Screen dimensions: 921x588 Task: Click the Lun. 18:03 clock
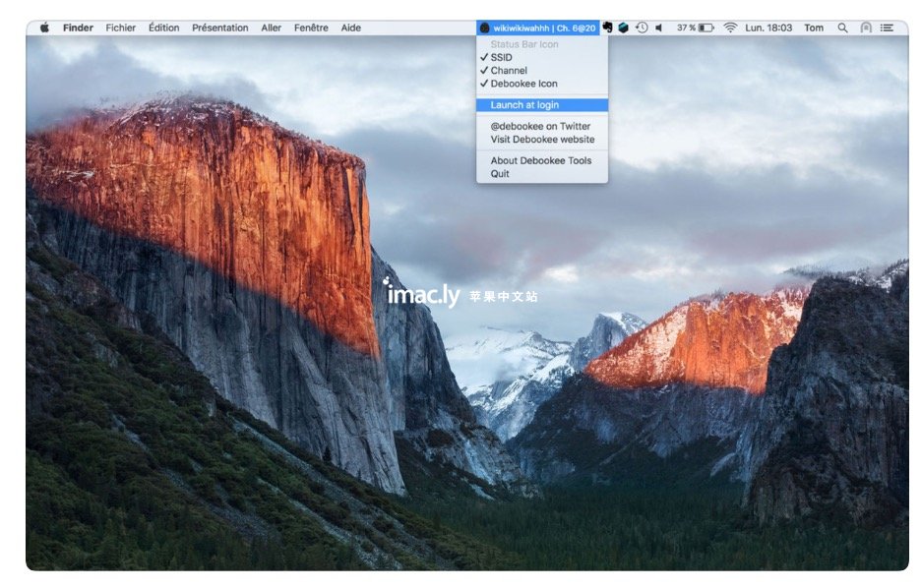click(768, 28)
